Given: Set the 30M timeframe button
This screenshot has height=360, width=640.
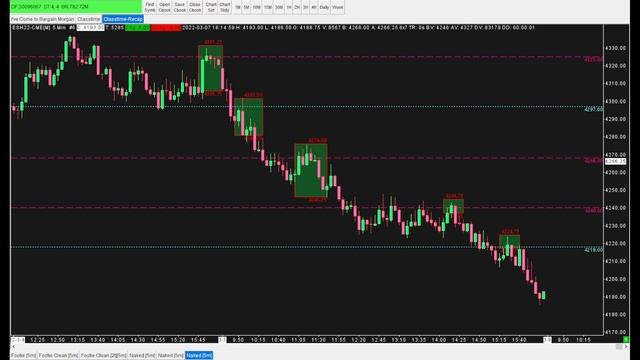Looking at the screenshot, I should (x=279, y=7).
